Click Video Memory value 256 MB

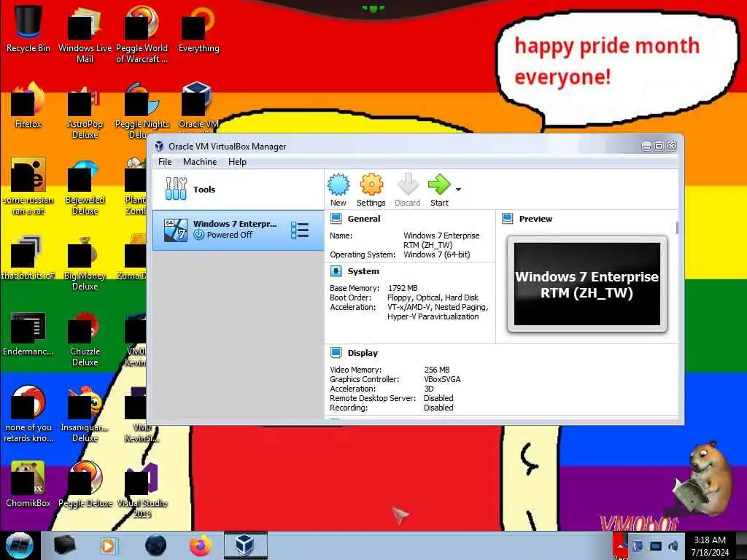coord(437,370)
